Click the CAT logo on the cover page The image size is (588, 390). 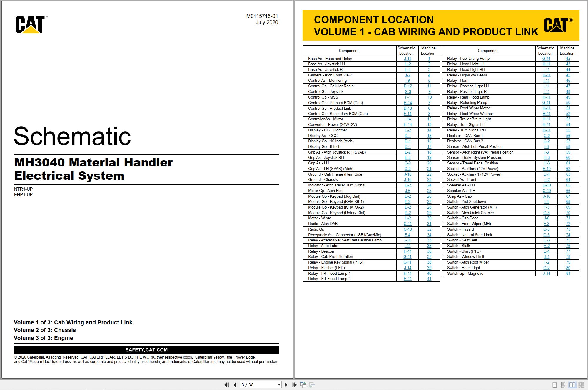31,24
